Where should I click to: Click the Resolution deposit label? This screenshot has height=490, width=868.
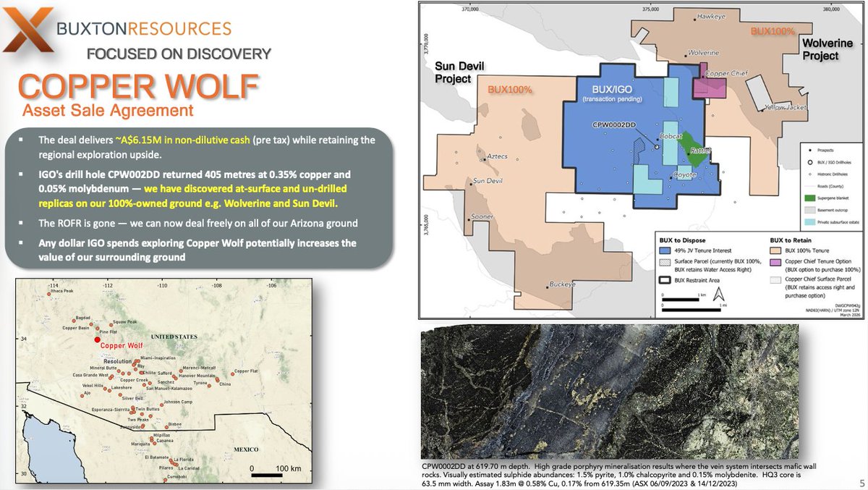coord(118,360)
